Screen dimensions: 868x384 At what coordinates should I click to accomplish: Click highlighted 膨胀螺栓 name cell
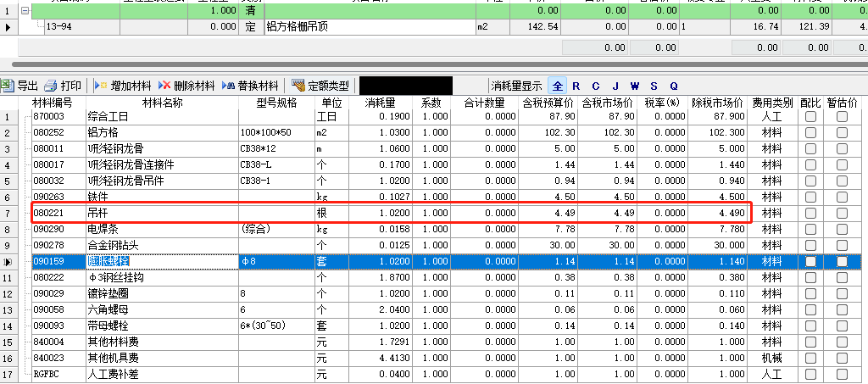tap(163, 262)
